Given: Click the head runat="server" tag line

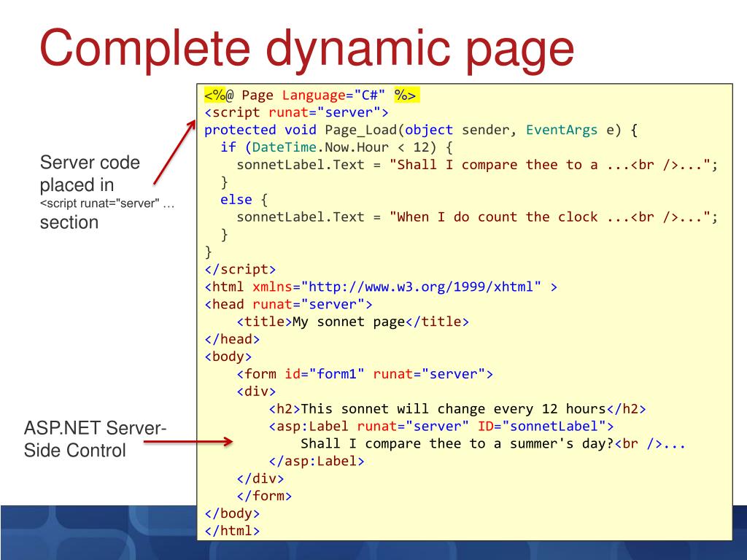Looking at the screenshot, I should point(288,304).
